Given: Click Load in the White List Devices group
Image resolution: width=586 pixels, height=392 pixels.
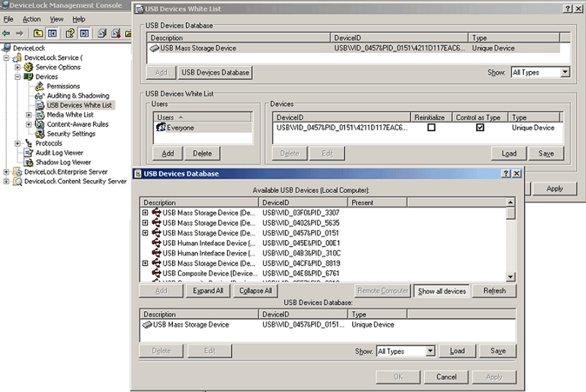Looking at the screenshot, I should pos(509,153).
